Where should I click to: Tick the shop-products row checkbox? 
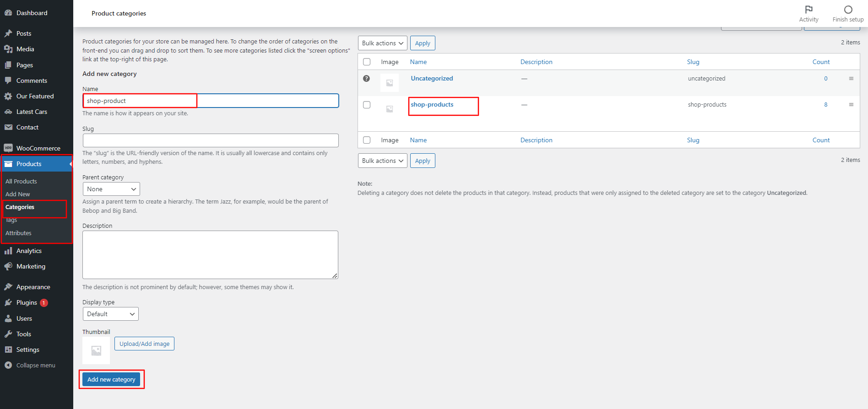coord(367,105)
